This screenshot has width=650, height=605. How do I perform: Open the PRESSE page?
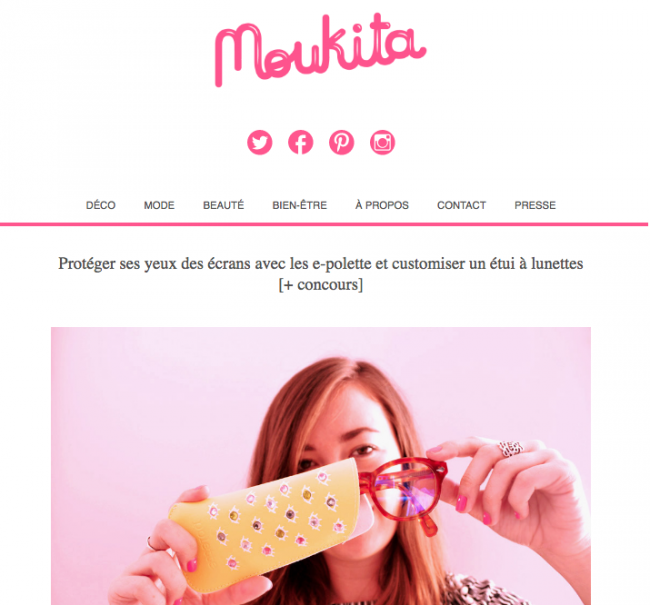coord(535,205)
